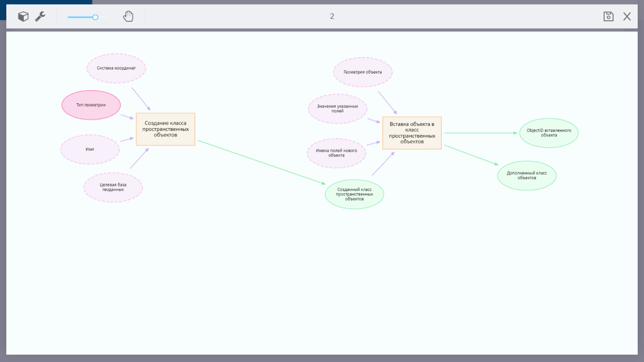Viewport: 644px width, 362px height.
Task: Close the diagram viewer window
Action: click(627, 17)
